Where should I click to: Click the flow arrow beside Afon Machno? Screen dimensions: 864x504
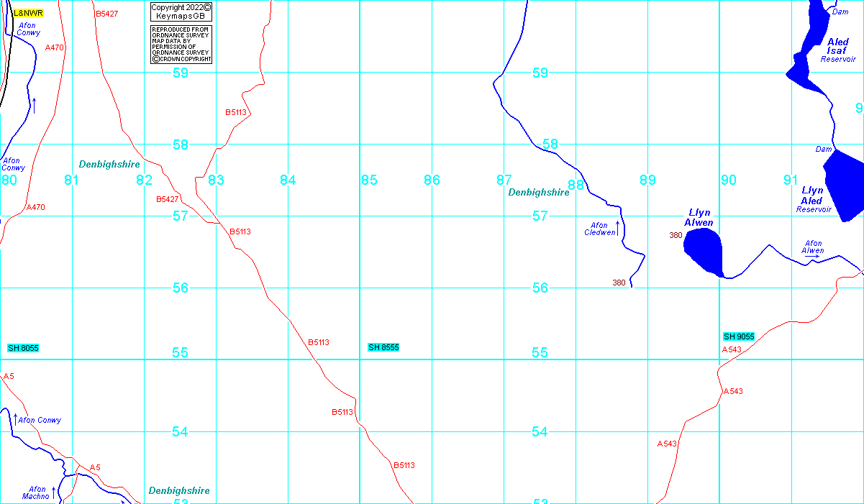53,491
